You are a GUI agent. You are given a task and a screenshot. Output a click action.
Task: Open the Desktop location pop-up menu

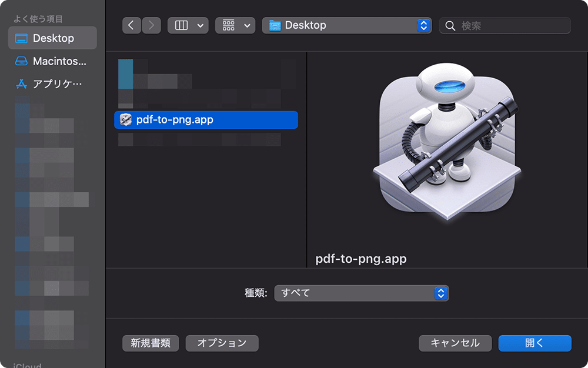pyautogui.click(x=346, y=25)
